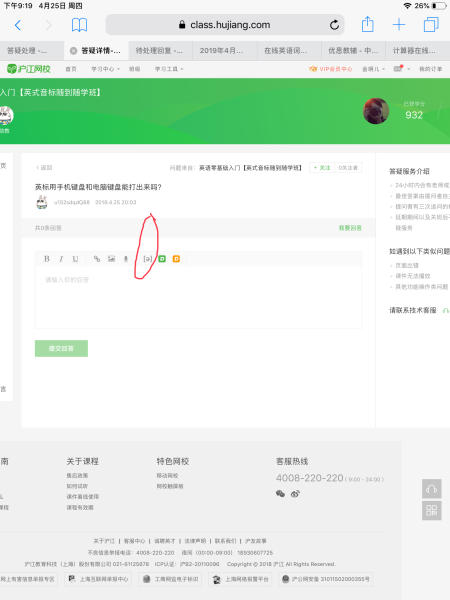Screen dimensions: 450x600
Task: Toggle Bold formatting in editor
Action: tap(47, 259)
